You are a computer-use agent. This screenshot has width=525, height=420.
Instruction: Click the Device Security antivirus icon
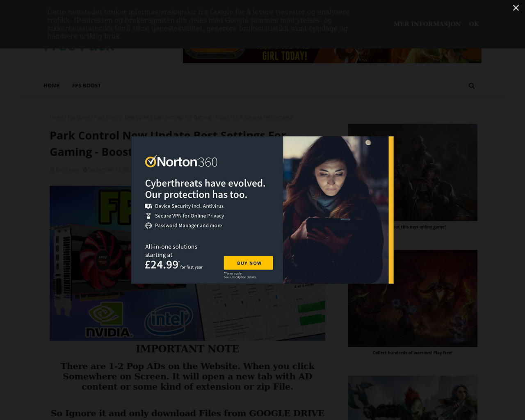point(148,206)
